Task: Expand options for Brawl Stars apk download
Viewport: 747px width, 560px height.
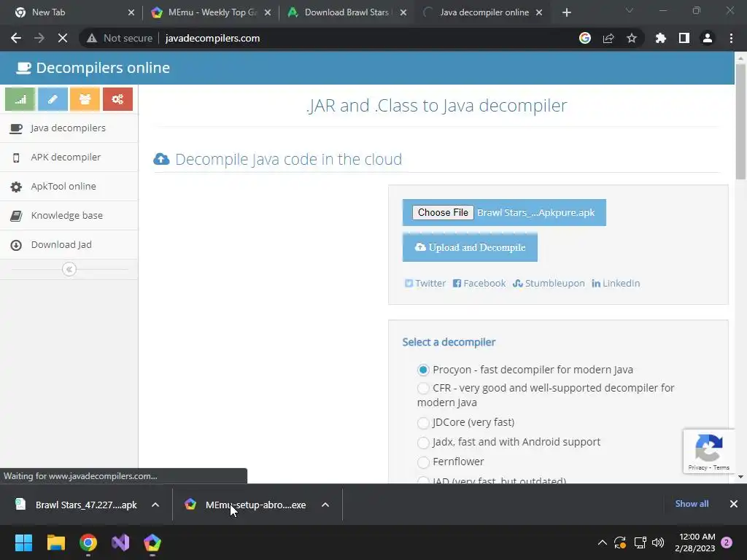Action: [155, 505]
